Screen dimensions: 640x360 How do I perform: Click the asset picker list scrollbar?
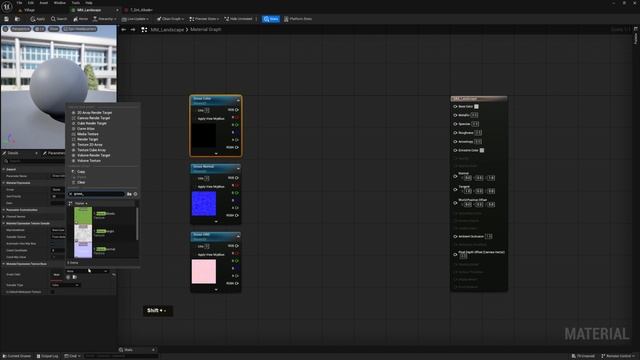[x=137, y=224]
